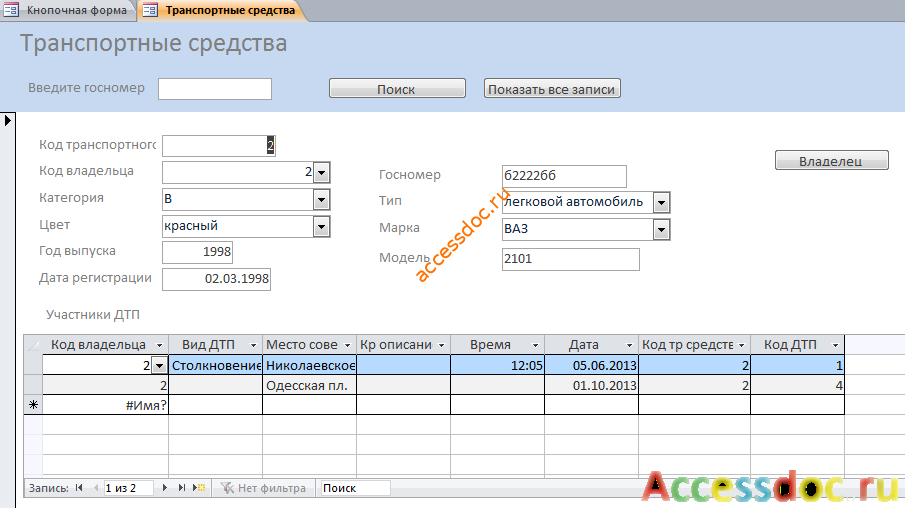Select the Столкновение cell

[216, 365]
